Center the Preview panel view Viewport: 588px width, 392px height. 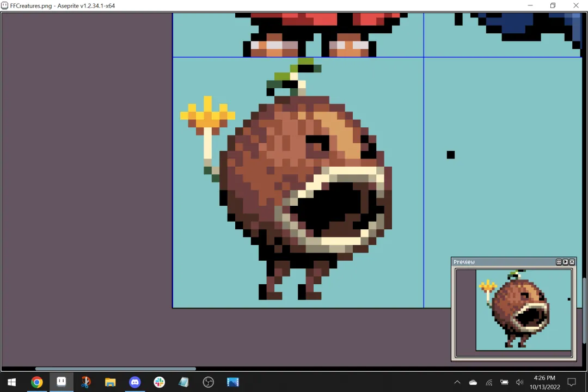559,262
